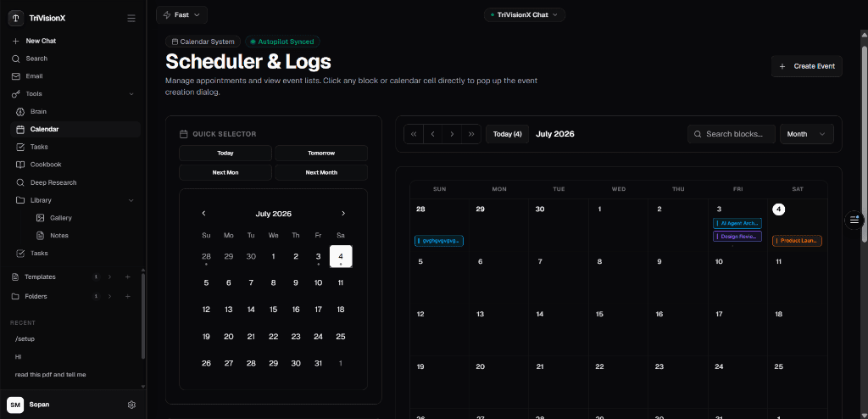Click the main calendar cell for 22
Image resolution: width=868 pixels, height=419 pixels.
pyautogui.click(x=619, y=383)
